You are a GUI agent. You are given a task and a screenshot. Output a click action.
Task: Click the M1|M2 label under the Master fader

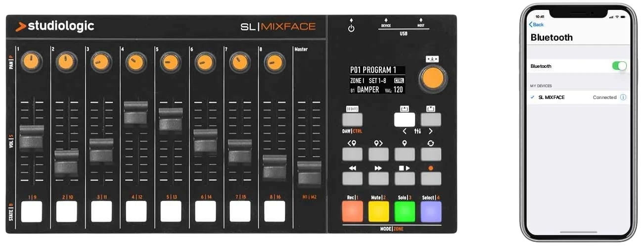309,197
